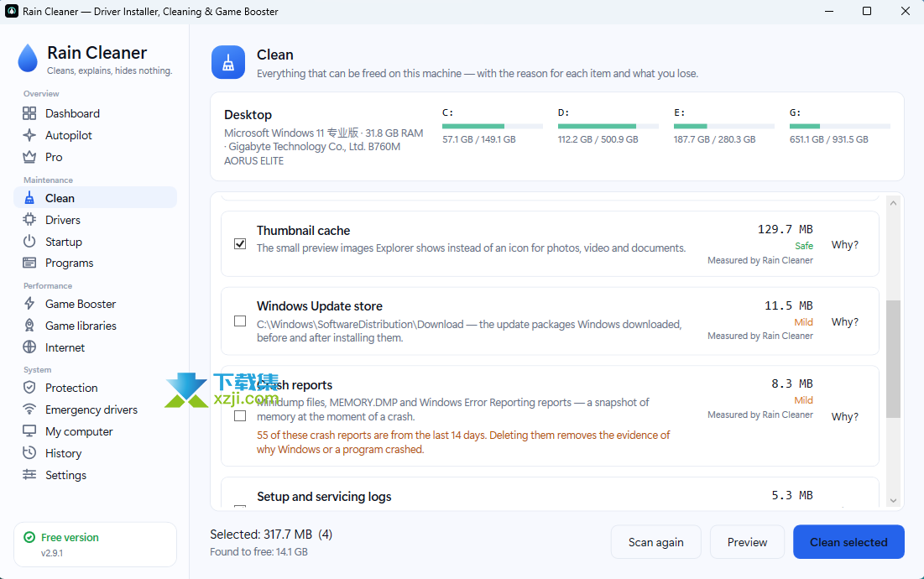Image resolution: width=924 pixels, height=579 pixels.
Task: Click the Drivers chip icon
Action: [x=29, y=220]
